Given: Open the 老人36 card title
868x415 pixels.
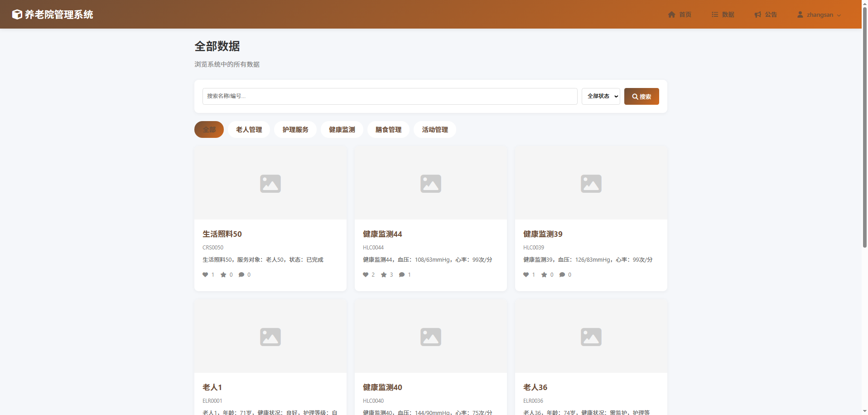Looking at the screenshot, I should [535, 387].
